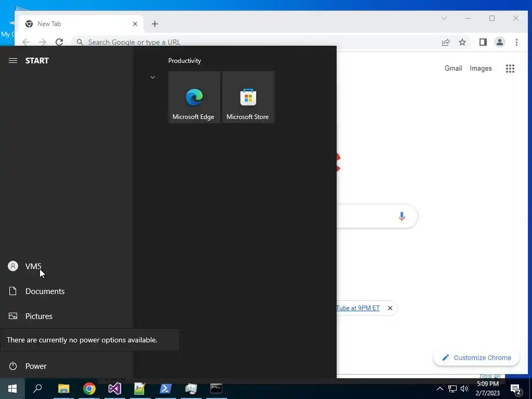Reload the Chrome page
Viewport: 532px width, 399px height.
59,42
